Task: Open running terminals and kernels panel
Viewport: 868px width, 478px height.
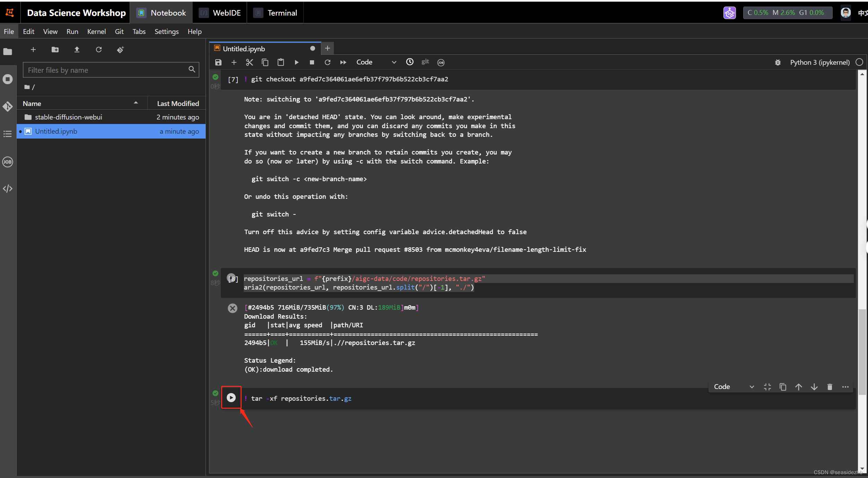Action: pos(8,79)
